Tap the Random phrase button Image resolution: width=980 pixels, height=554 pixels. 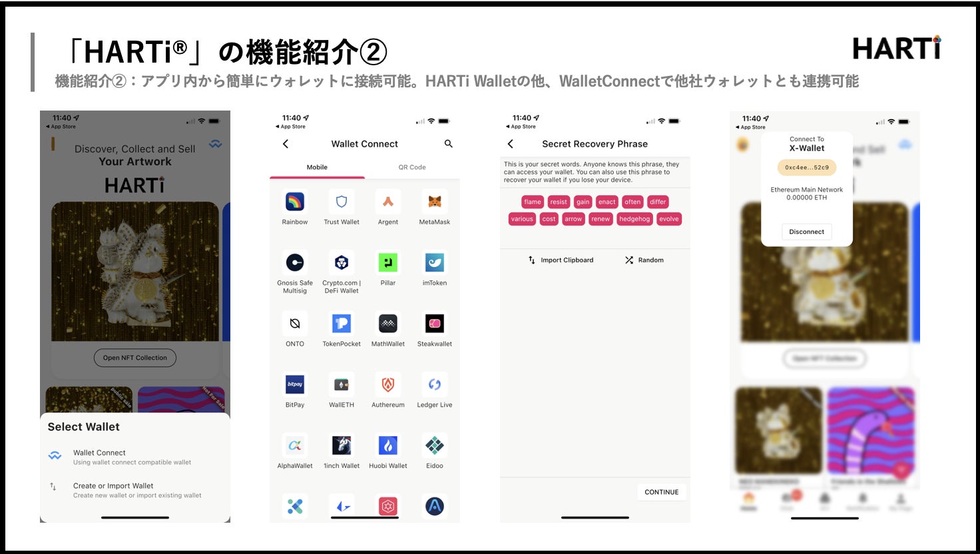point(644,260)
